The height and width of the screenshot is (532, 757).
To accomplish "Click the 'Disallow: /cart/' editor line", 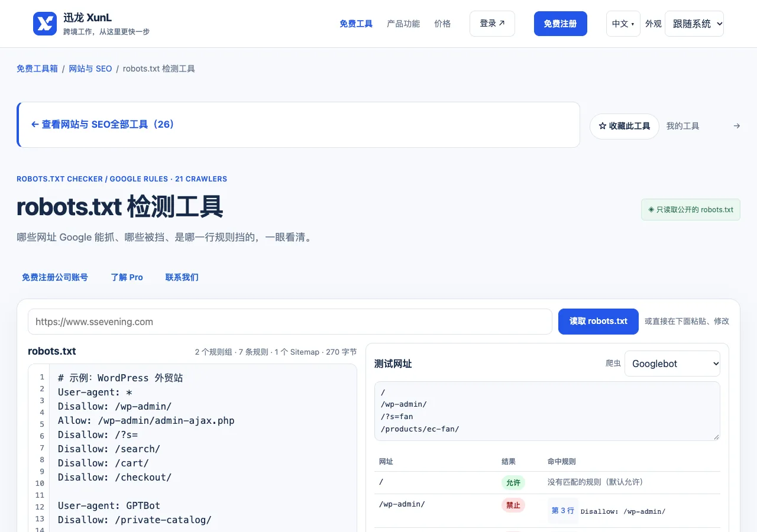I will click(103, 463).
